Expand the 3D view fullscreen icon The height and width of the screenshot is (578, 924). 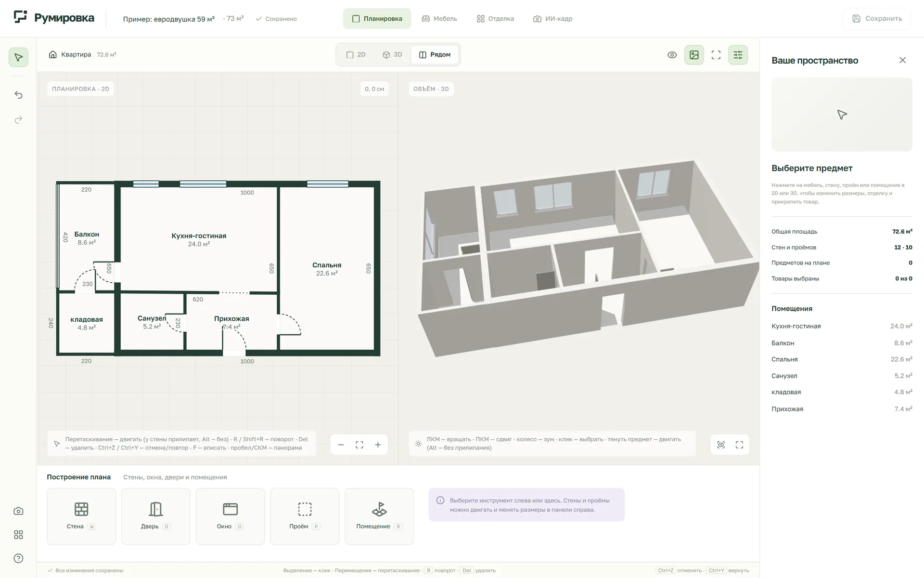tap(739, 445)
